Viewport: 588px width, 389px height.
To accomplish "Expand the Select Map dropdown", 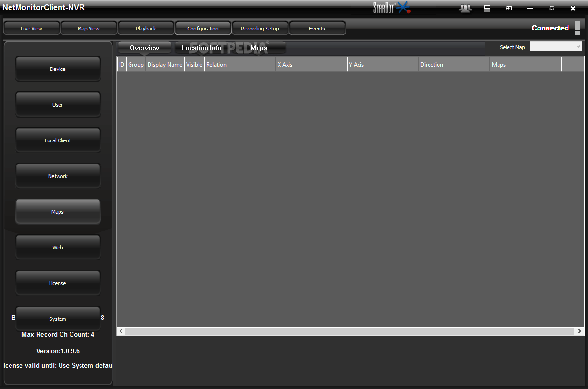I will point(556,47).
